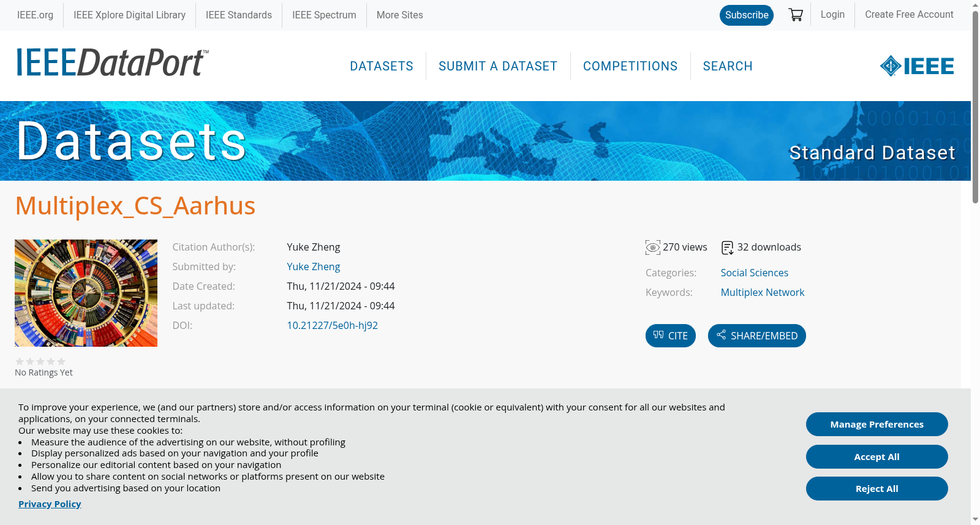
Task: Click the Subscribe button
Action: pyautogui.click(x=747, y=15)
